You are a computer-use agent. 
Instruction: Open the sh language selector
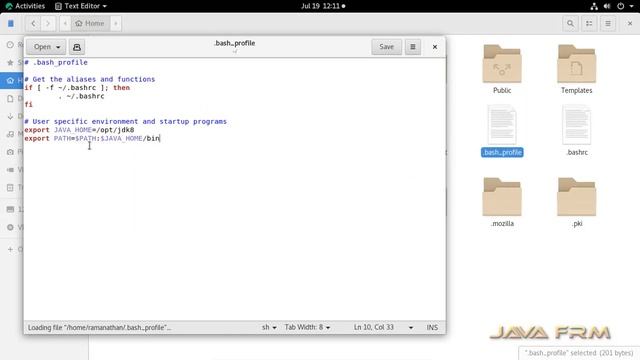(x=269, y=327)
